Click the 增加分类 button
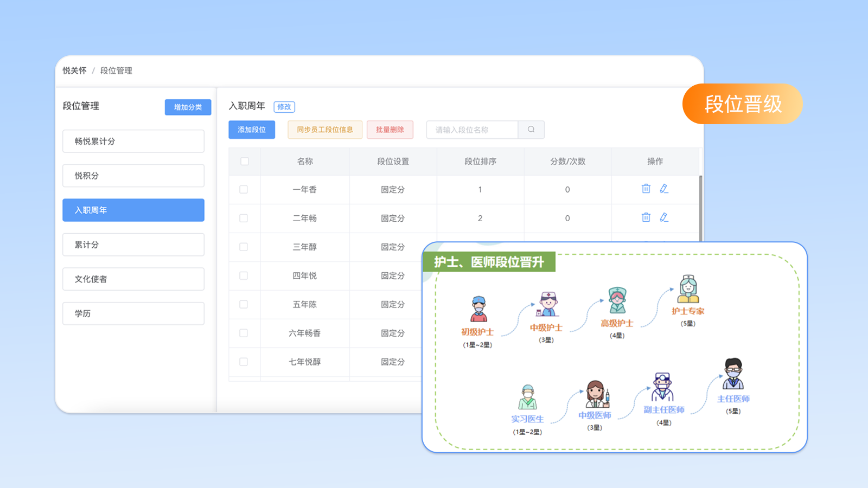The height and width of the screenshot is (488, 868). pos(188,107)
